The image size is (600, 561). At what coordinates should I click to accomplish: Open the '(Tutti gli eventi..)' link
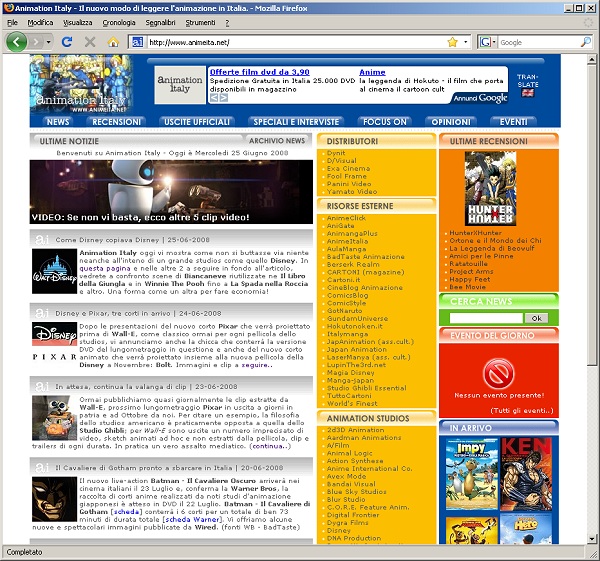click(522, 411)
